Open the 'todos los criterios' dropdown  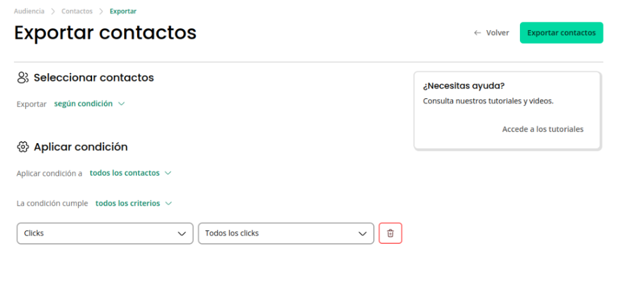tap(133, 203)
